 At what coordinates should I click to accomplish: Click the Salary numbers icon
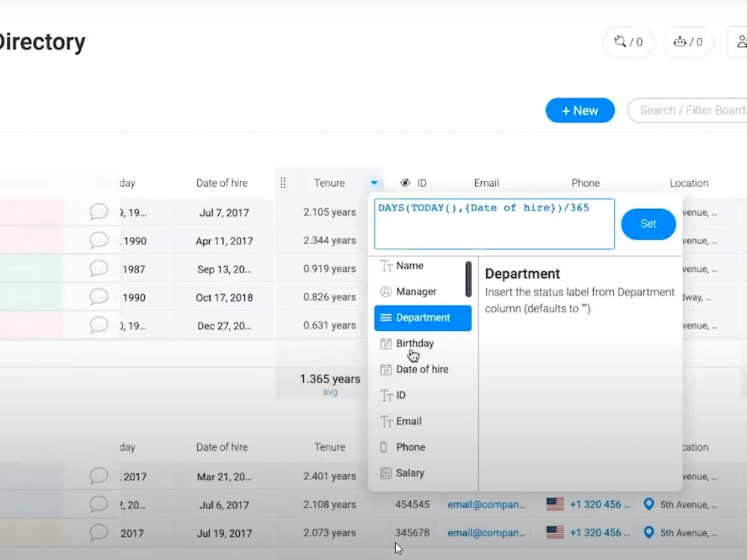386,473
